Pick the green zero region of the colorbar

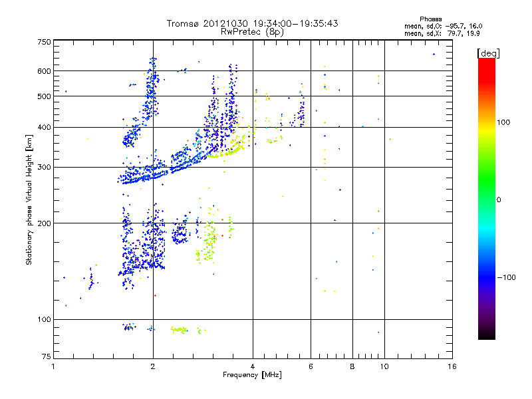(x=487, y=199)
